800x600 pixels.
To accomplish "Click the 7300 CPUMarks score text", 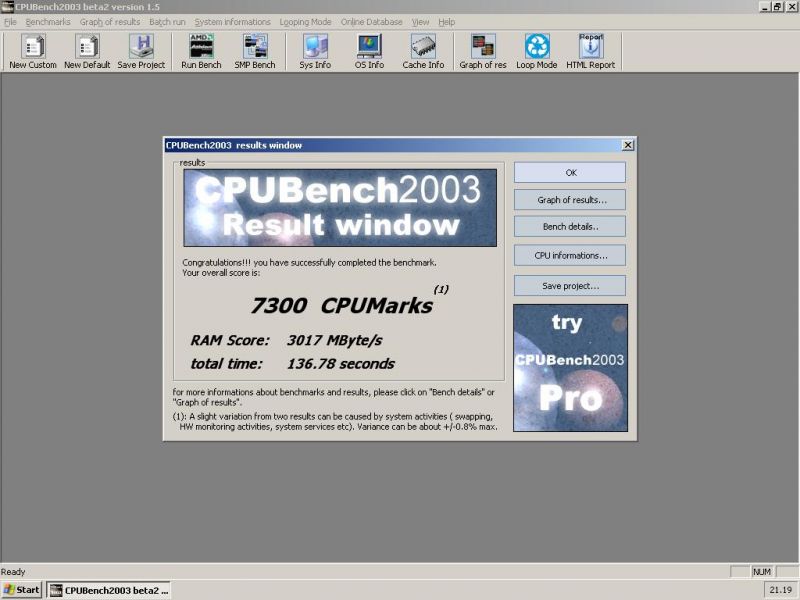I will tap(342, 306).
